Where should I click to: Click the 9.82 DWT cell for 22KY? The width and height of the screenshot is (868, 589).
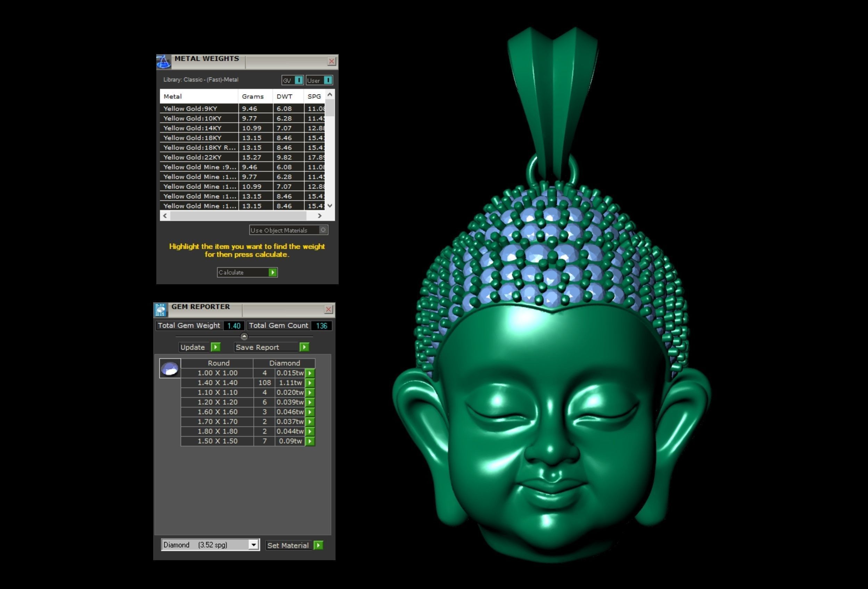click(x=288, y=157)
